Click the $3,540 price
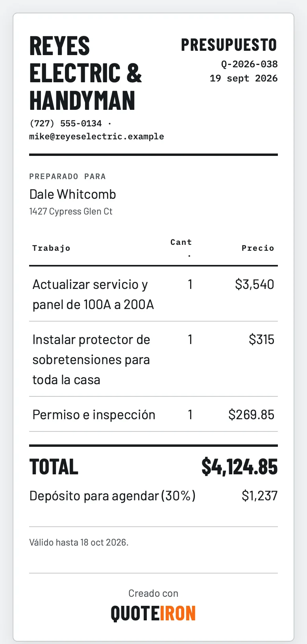Screen dimensions: 307x644 pos(254,284)
